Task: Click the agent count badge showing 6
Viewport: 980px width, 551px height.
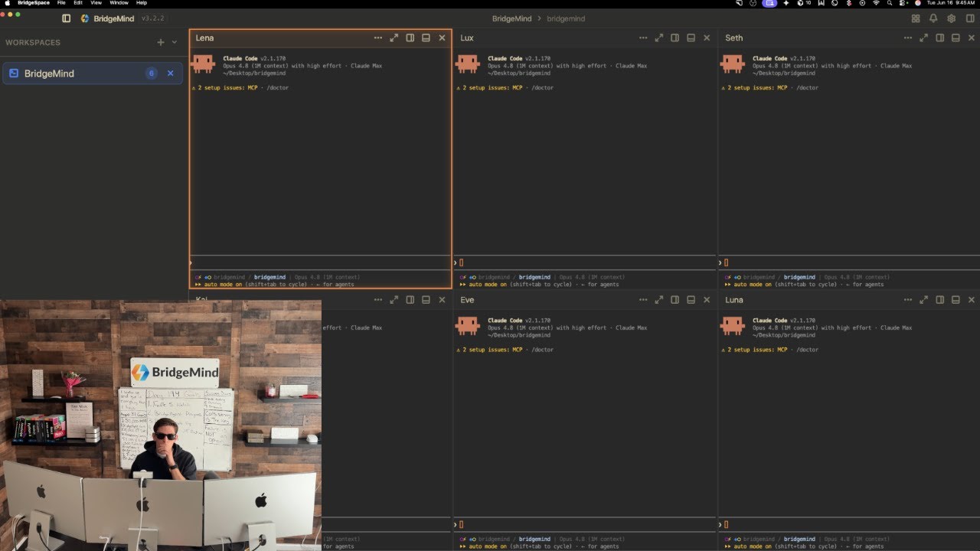Action: tap(152, 73)
